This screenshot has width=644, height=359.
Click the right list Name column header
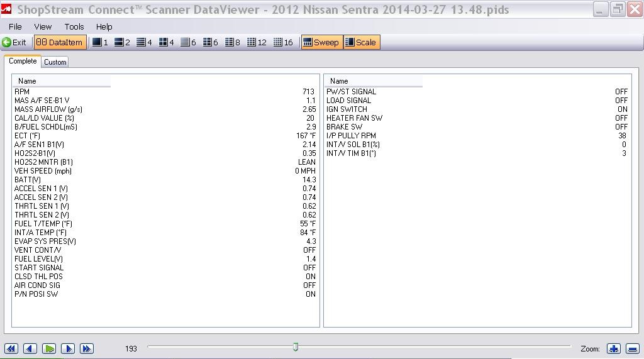[x=374, y=81]
